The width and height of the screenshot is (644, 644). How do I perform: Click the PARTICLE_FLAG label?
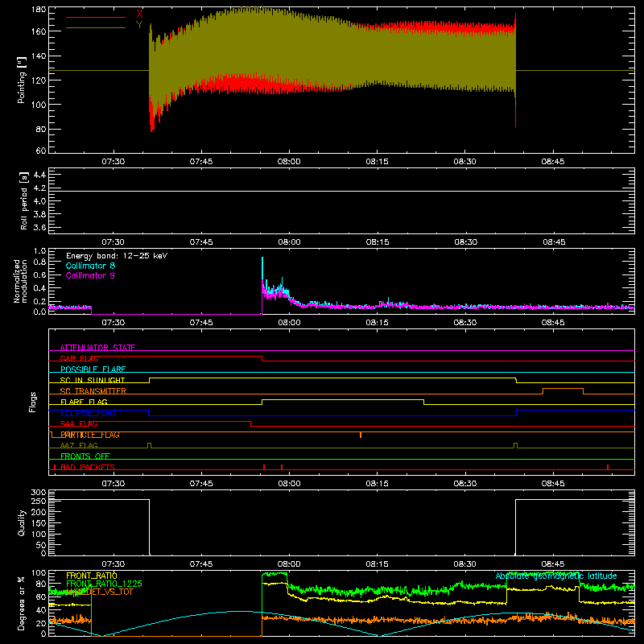90,435
